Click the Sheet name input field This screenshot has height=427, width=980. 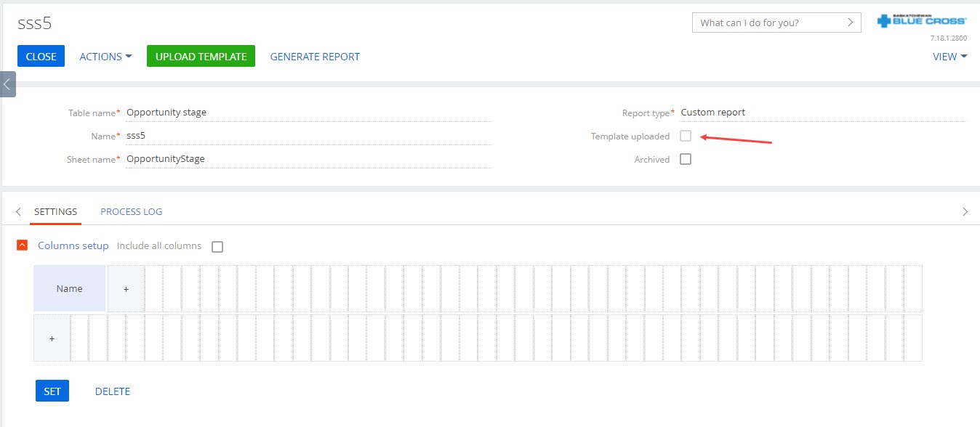pyautogui.click(x=308, y=159)
